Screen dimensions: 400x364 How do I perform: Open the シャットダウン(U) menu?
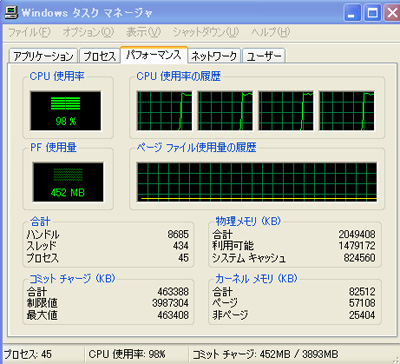206,32
